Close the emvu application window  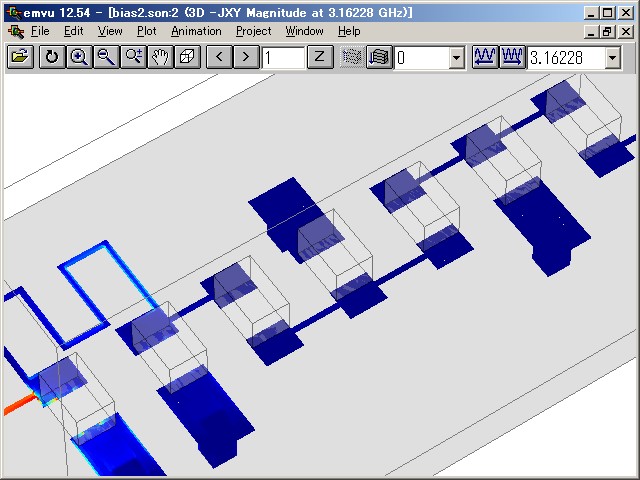(x=626, y=13)
